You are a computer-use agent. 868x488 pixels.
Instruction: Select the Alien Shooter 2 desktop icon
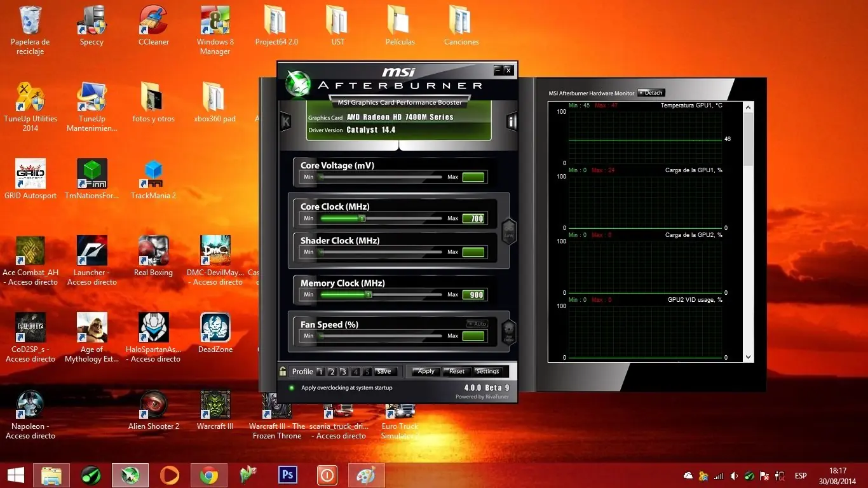point(154,410)
